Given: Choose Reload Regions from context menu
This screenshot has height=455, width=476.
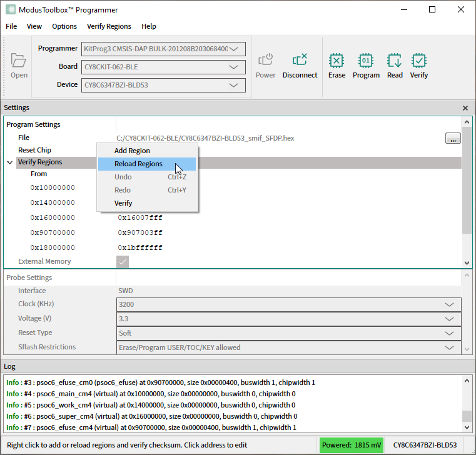Looking at the screenshot, I should [x=138, y=164].
